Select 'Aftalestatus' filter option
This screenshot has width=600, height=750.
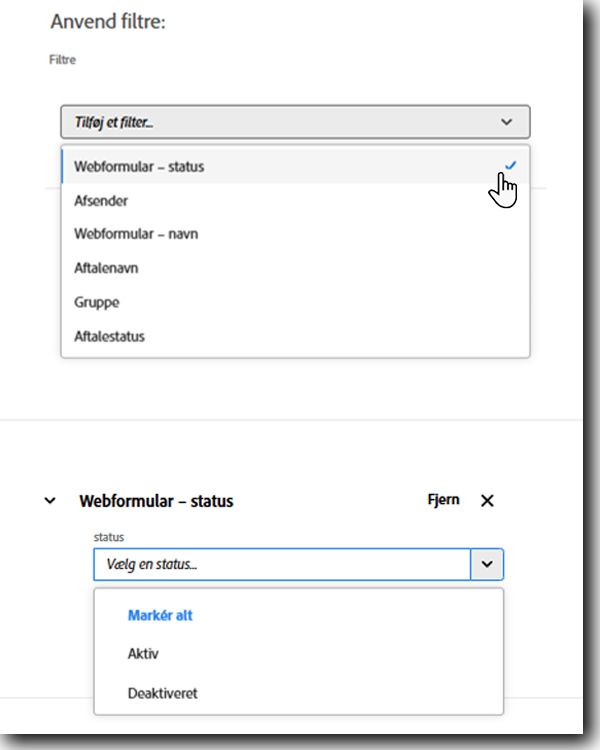click(x=295, y=337)
